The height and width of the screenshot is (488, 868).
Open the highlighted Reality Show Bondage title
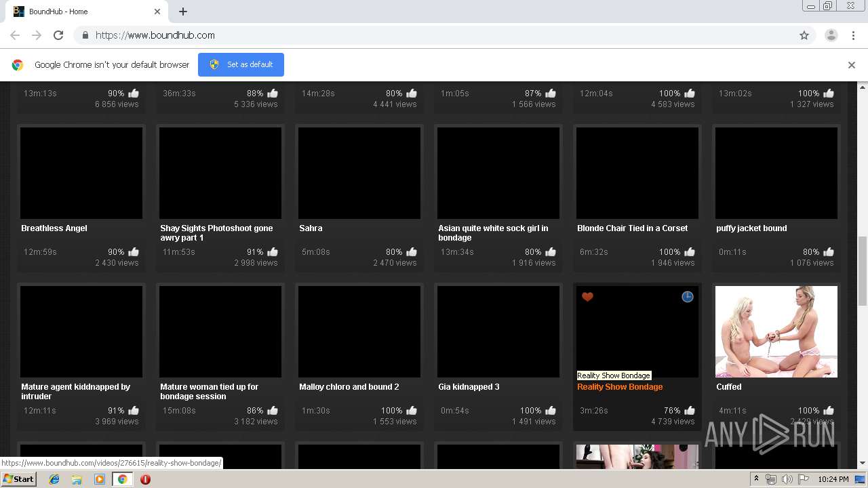[620, 387]
